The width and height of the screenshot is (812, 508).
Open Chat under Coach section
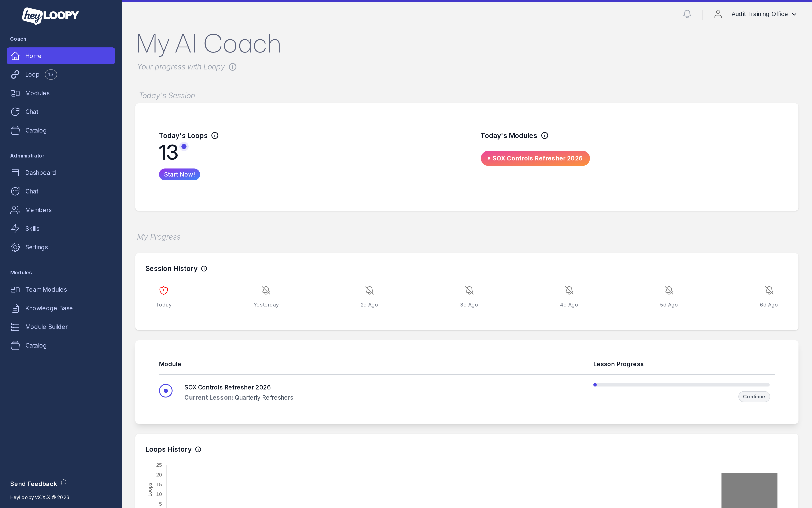61,112
